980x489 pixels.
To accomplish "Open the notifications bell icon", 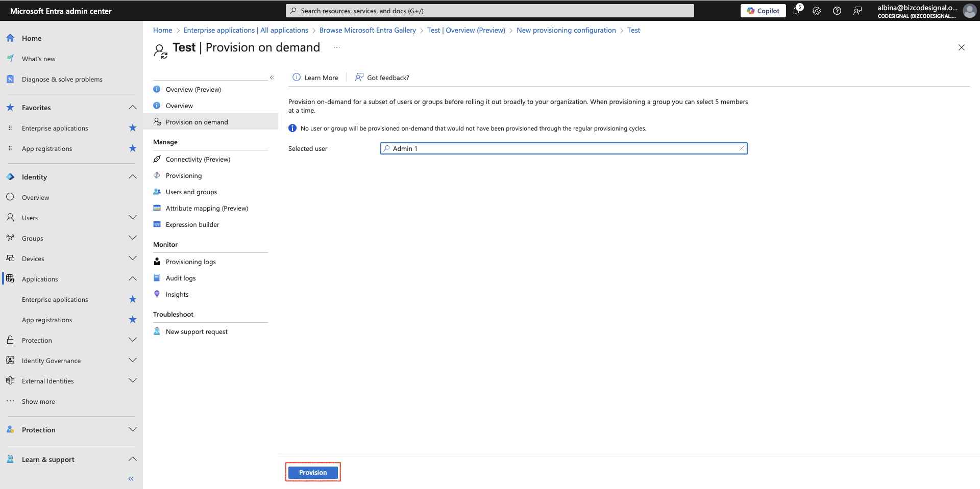I will [x=797, y=11].
